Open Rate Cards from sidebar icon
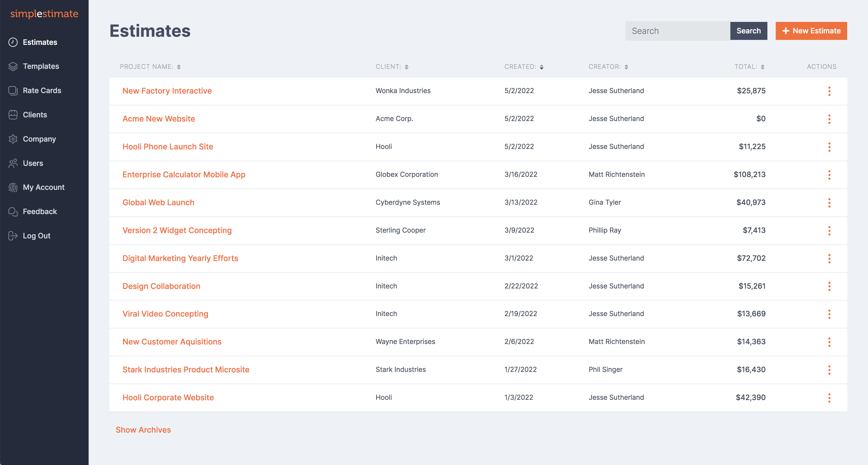Viewport: 868px width, 465px height. [x=13, y=90]
